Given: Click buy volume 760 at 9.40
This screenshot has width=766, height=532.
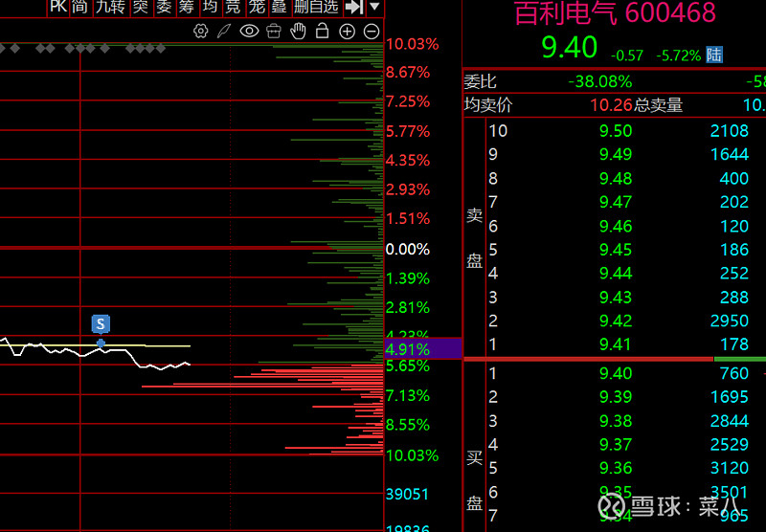Looking at the screenshot, I should [x=734, y=373].
